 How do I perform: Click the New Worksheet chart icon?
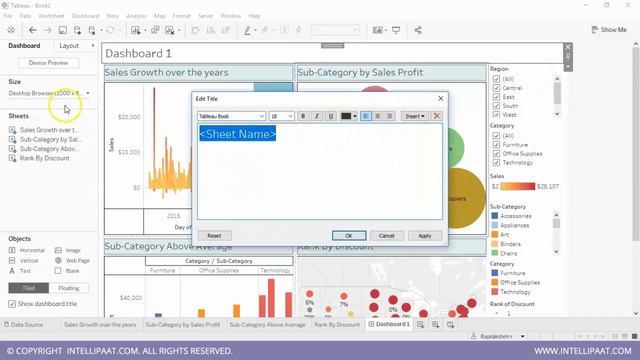[136, 30]
